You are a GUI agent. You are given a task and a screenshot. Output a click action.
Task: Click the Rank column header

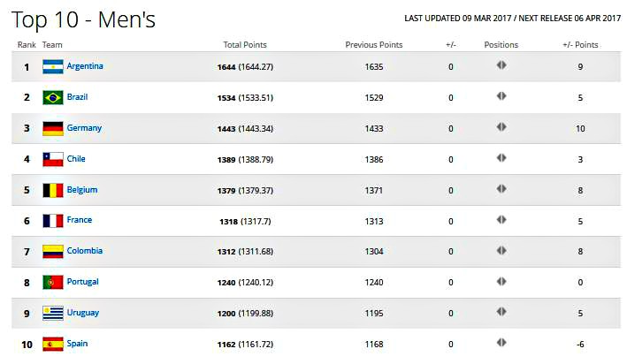click(27, 45)
